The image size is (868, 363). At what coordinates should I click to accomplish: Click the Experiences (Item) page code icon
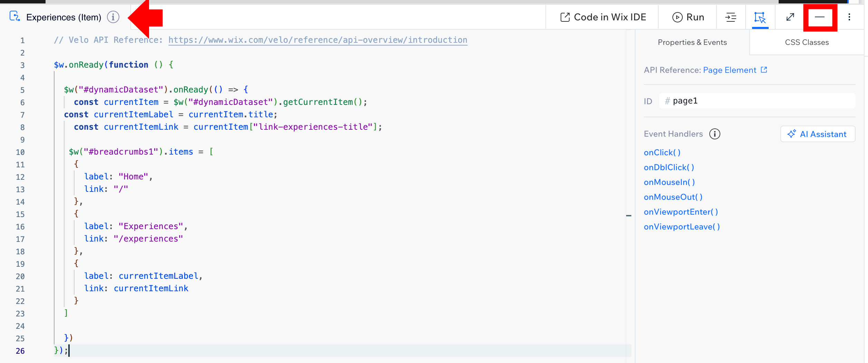click(x=14, y=16)
